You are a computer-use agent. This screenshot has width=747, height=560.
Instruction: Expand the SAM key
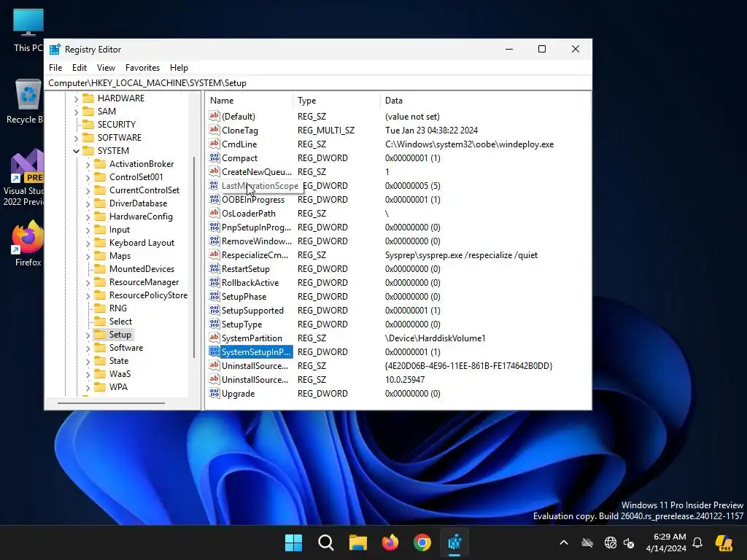(76, 112)
